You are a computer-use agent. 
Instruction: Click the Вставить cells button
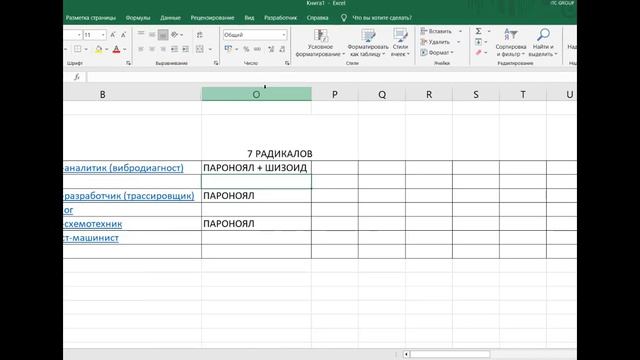tap(436, 31)
